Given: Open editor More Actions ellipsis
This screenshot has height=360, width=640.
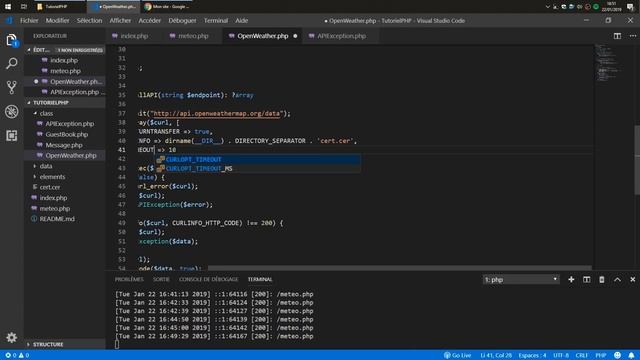Looking at the screenshot, I should [x=633, y=36].
